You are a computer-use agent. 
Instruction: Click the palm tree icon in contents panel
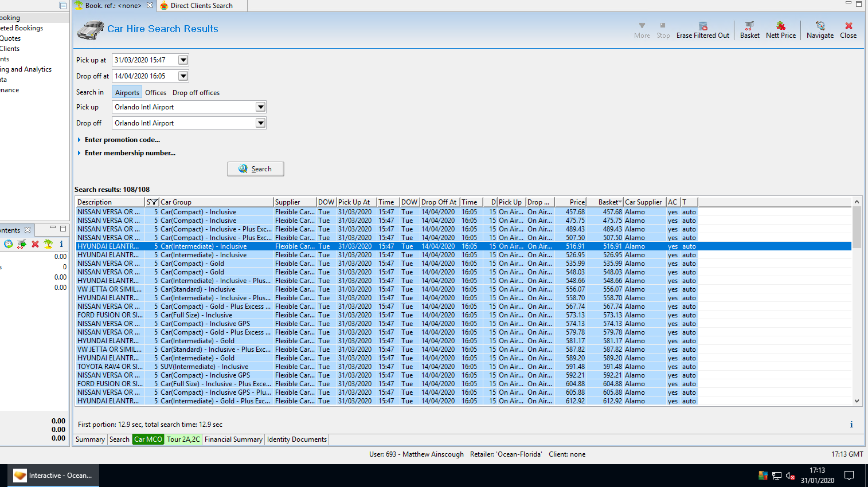coord(48,244)
